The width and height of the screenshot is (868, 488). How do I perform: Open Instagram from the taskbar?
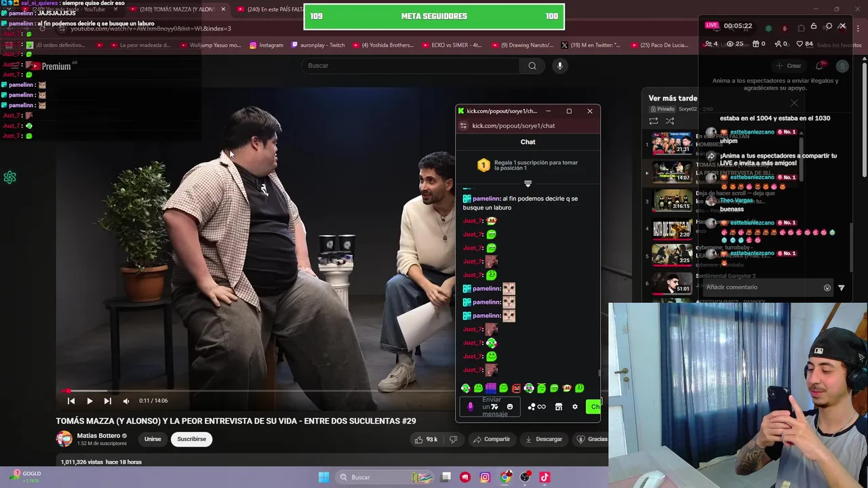(x=485, y=477)
